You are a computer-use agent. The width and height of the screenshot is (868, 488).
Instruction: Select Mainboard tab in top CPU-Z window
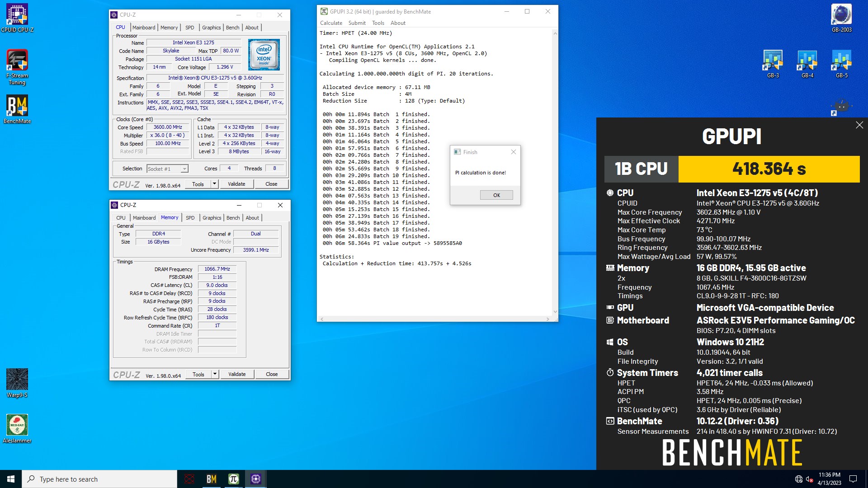tap(144, 28)
